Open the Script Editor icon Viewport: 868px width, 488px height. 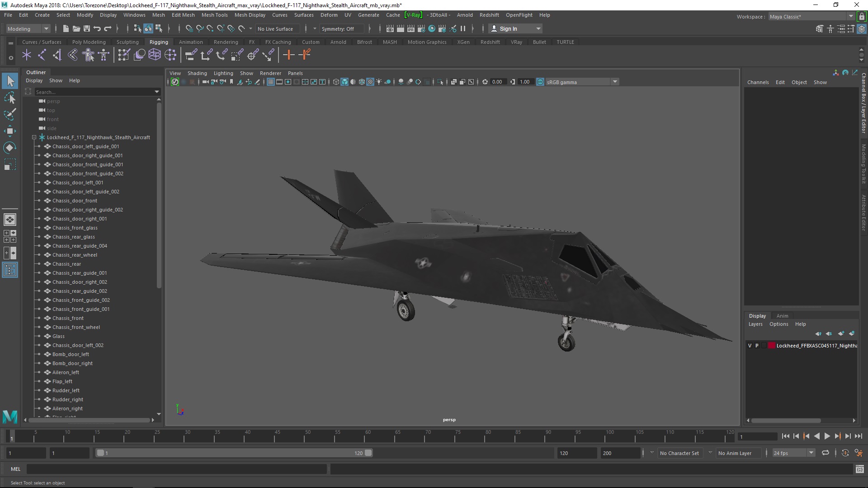[859, 469]
